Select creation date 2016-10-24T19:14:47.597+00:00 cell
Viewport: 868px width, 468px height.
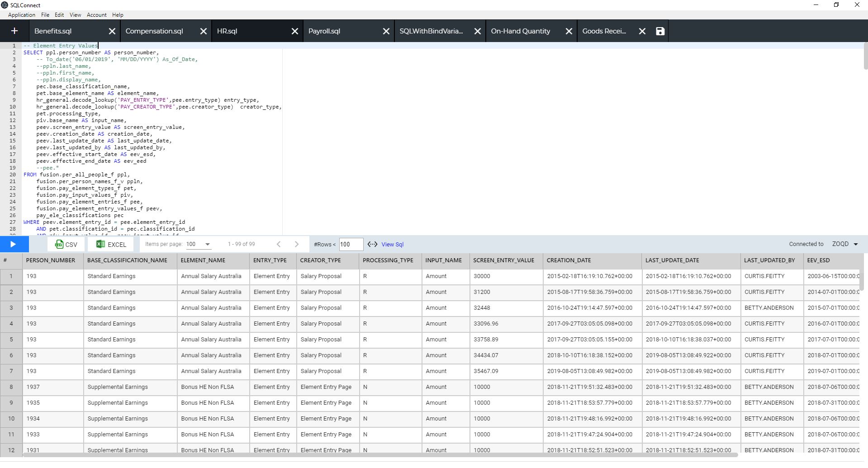pyautogui.click(x=593, y=308)
